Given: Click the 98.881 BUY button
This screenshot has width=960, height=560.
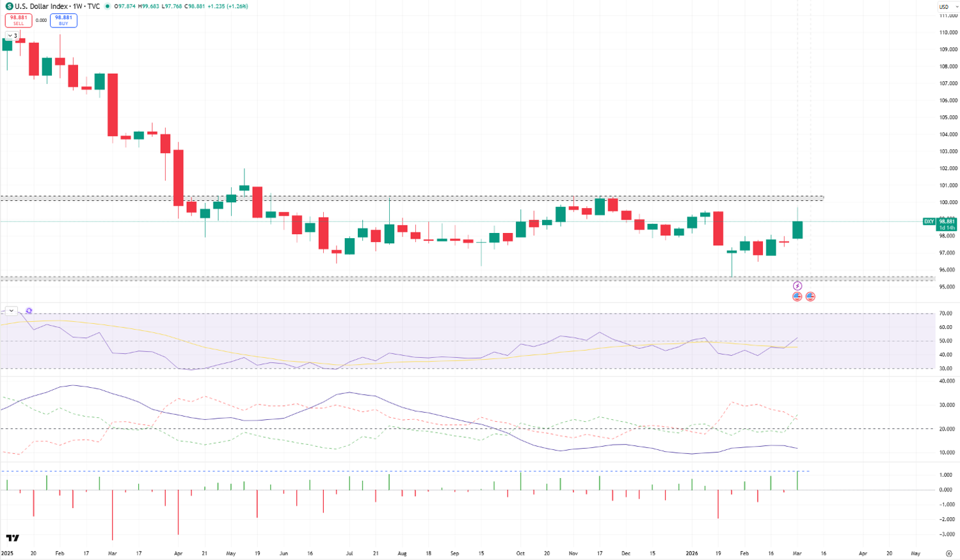Looking at the screenshot, I should [x=63, y=20].
